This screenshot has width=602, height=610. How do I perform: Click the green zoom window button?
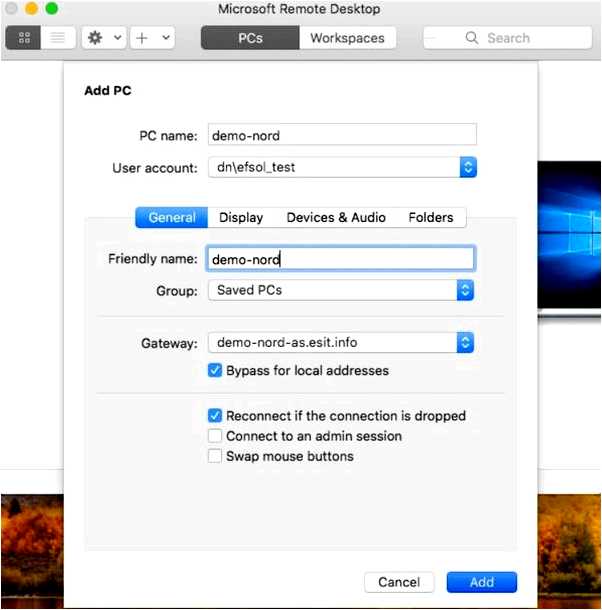click(51, 8)
